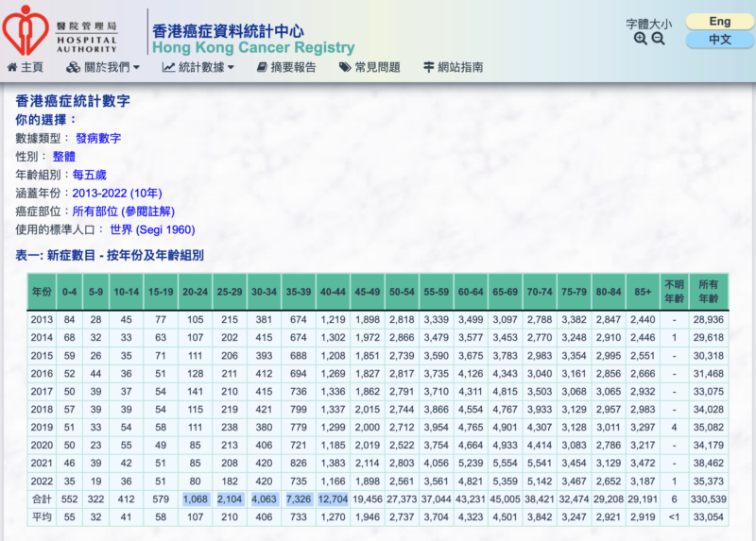756x541 pixels.
Task: Click the Hong Kong Cancer Registry title
Action: pos(253,47)
